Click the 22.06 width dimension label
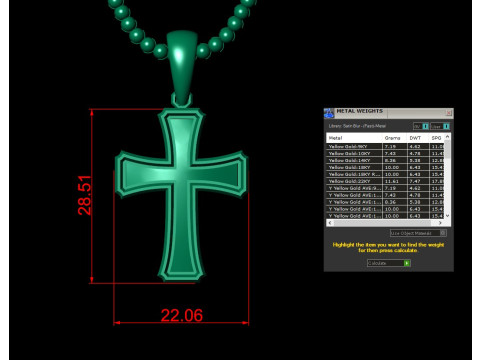 182,315
